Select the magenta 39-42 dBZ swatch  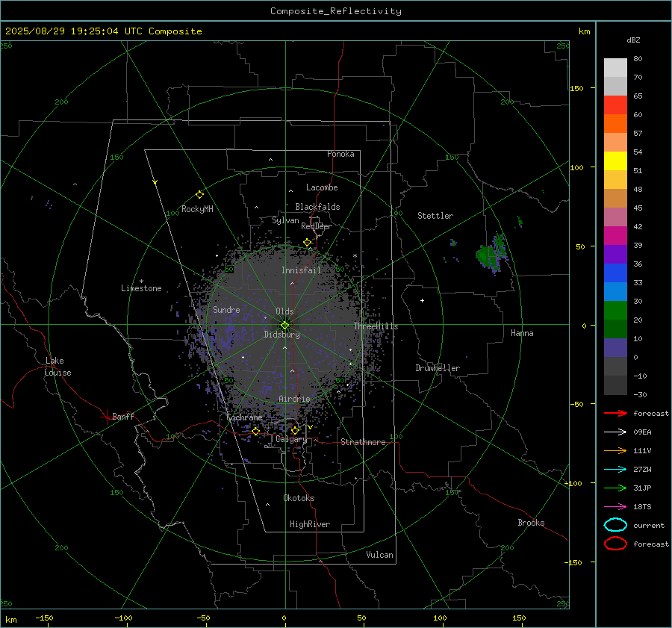(615, 236)
